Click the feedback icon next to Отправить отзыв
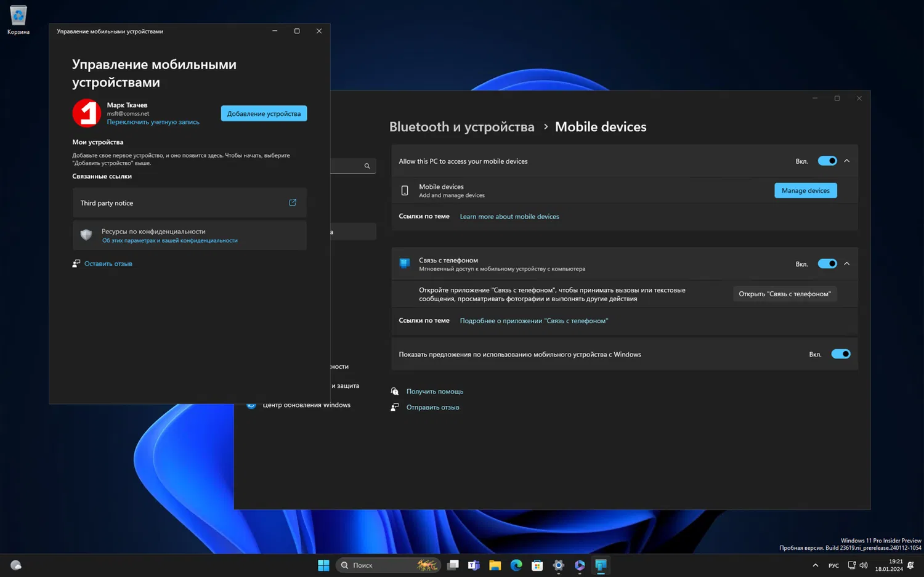This screenshot has height=577, width=924. (395, 407)
